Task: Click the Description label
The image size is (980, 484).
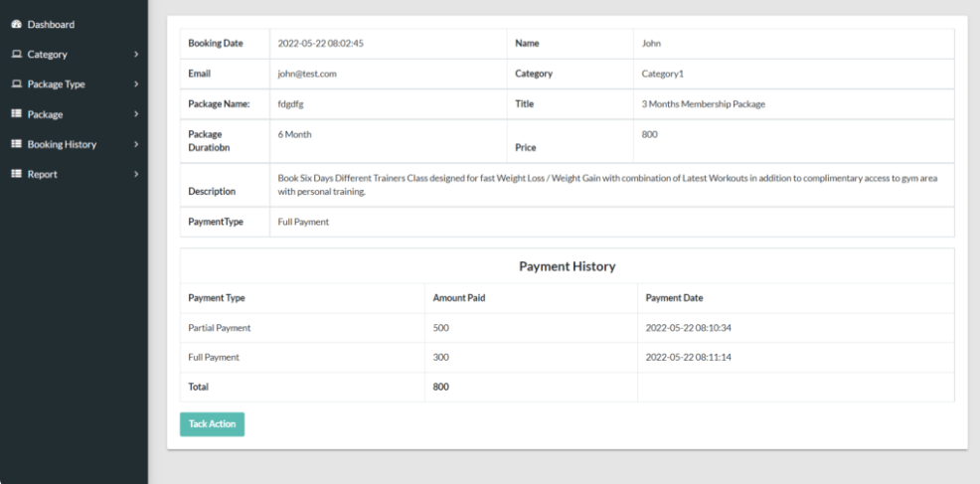Action: tap(212, 192)
